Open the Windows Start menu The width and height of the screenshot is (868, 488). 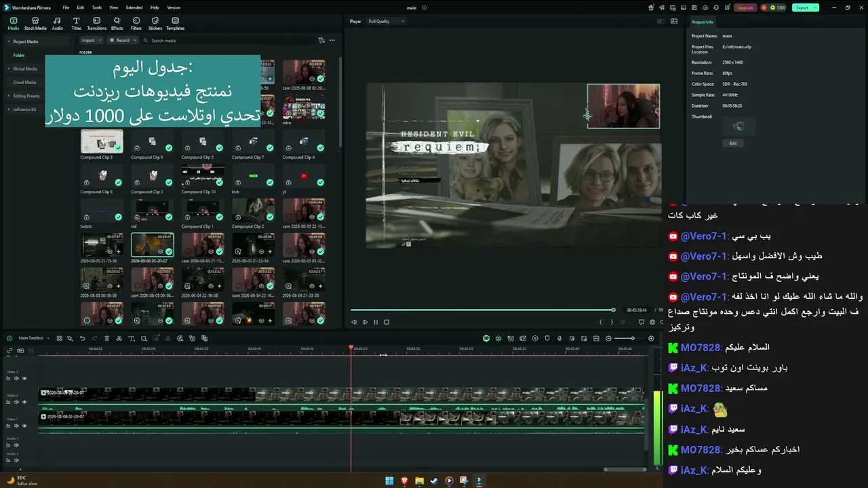pos(389,481)
